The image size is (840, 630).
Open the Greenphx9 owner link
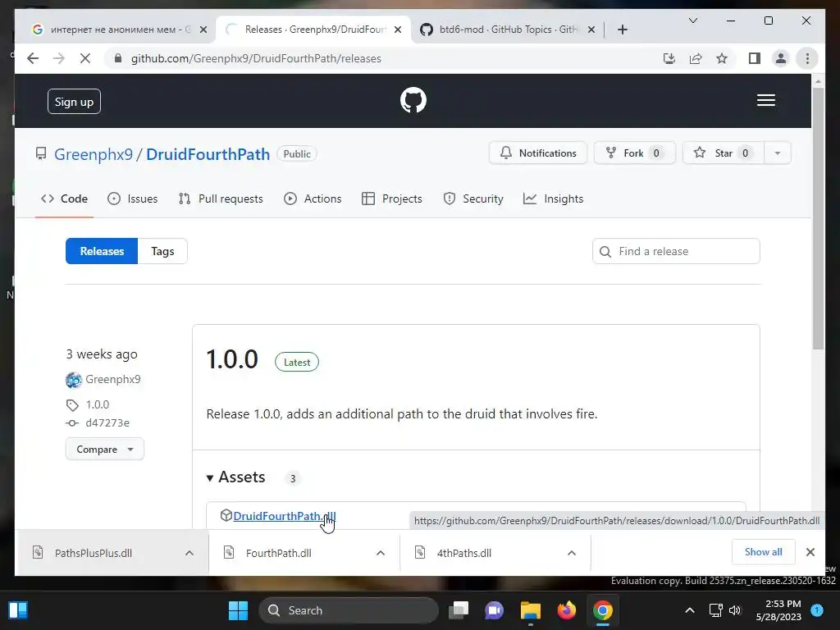(x=94, y=154)
